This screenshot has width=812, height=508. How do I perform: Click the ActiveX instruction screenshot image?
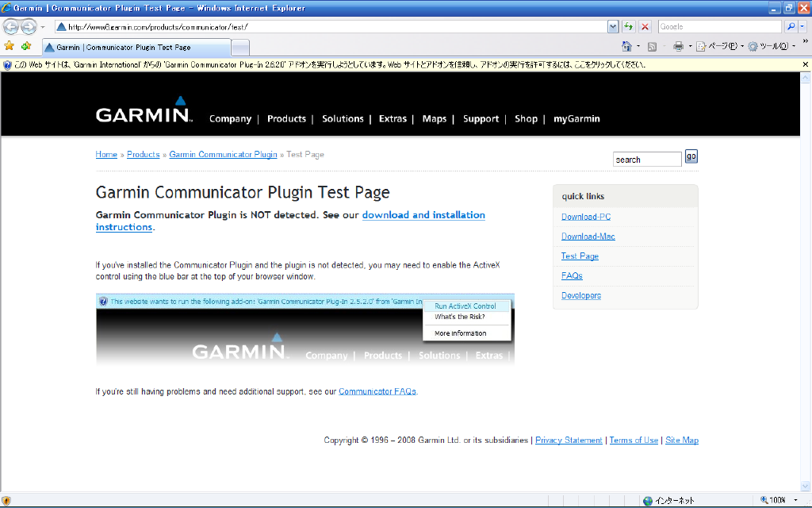click(x=305, y=329)
